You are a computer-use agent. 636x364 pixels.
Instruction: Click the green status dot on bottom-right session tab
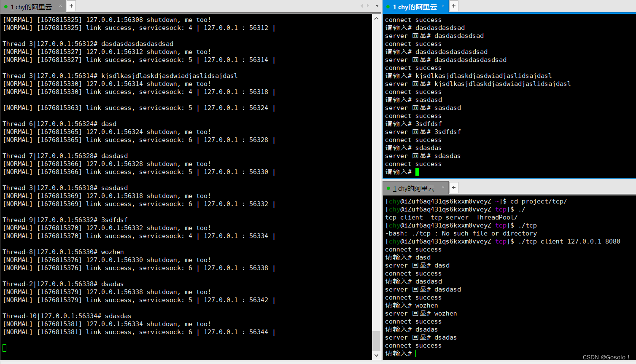(389, 188)
